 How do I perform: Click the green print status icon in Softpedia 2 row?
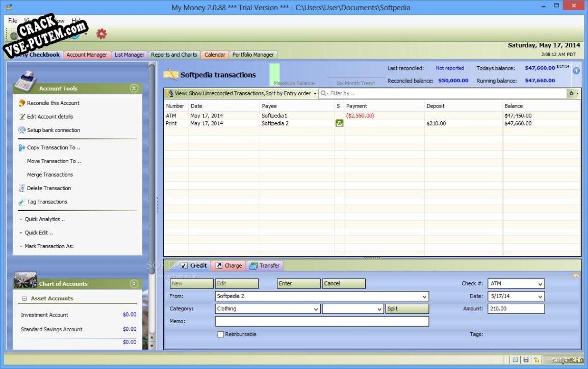coord(339,123)
